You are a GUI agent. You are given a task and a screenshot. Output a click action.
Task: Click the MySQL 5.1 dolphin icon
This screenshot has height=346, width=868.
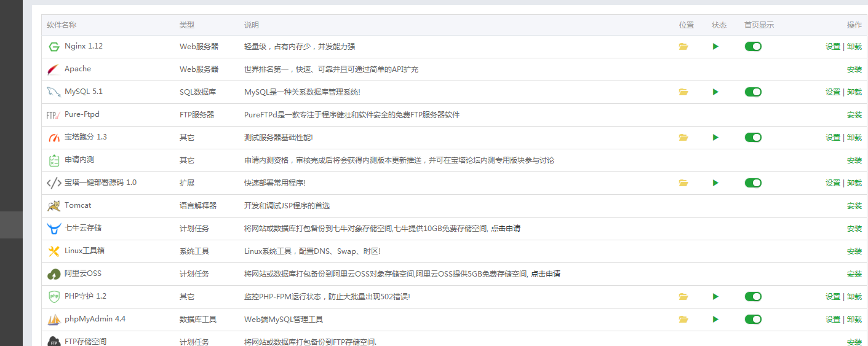(x=54, y=92)
